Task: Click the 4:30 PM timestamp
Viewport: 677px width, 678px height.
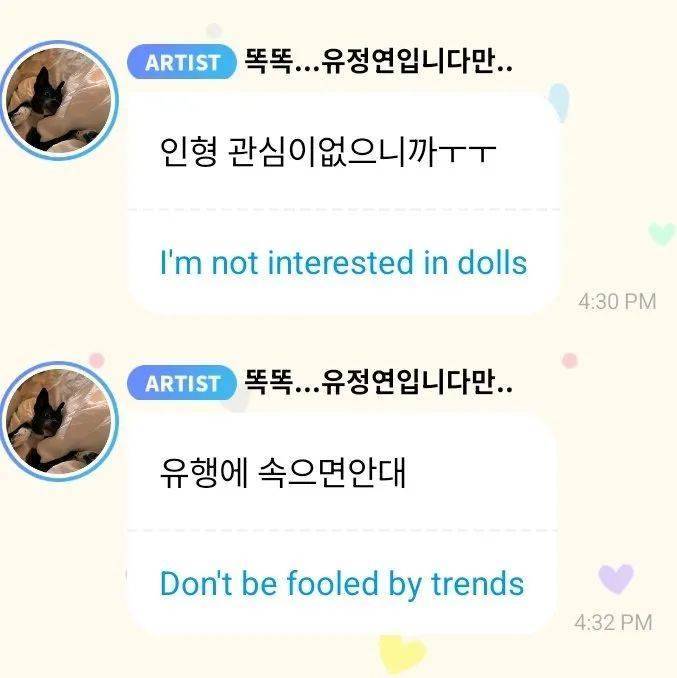Action: 617,301
